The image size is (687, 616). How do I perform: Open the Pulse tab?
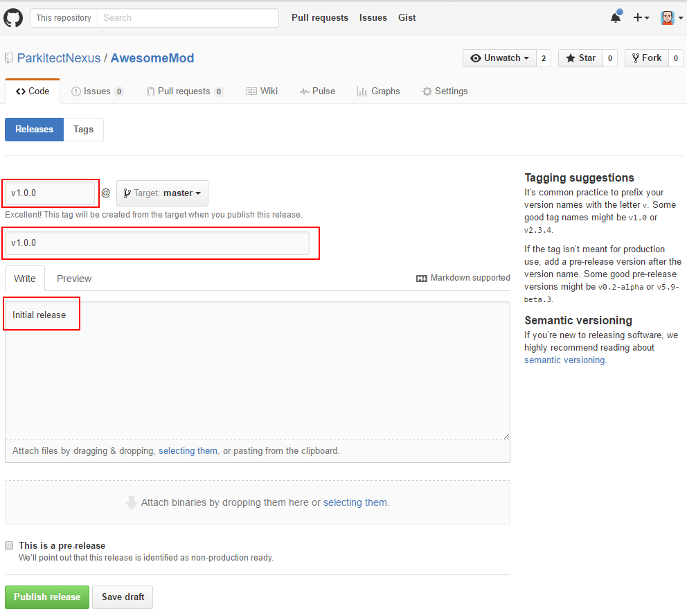pos(317,91)
